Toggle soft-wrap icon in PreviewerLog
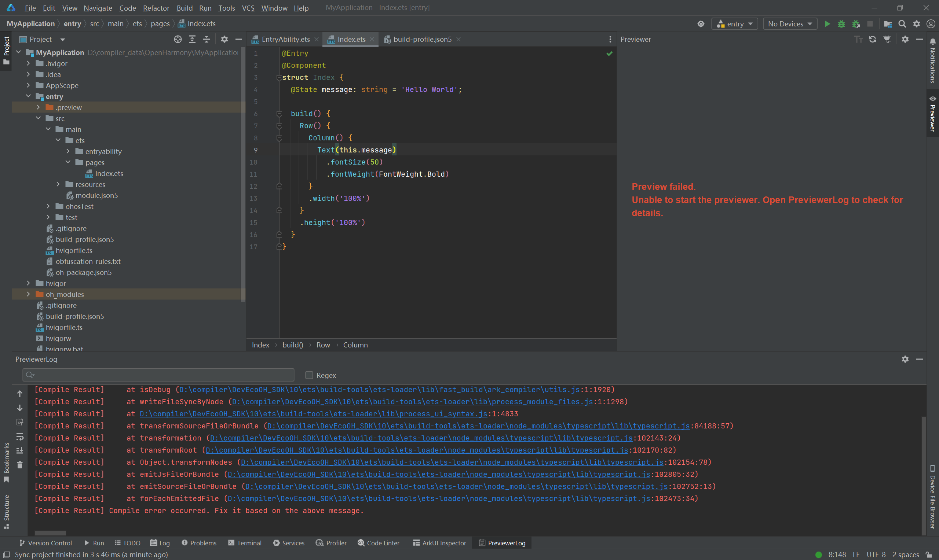 tap(20, 436)
